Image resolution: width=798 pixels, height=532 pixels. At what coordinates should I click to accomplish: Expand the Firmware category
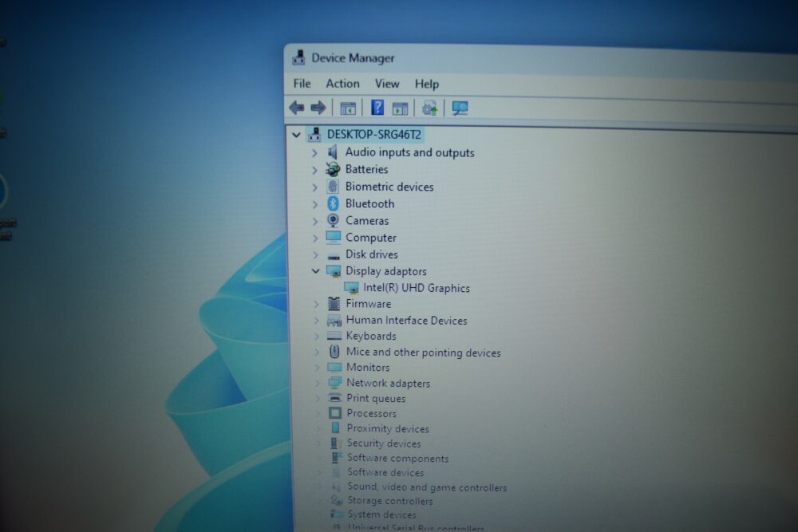[316, 304]
